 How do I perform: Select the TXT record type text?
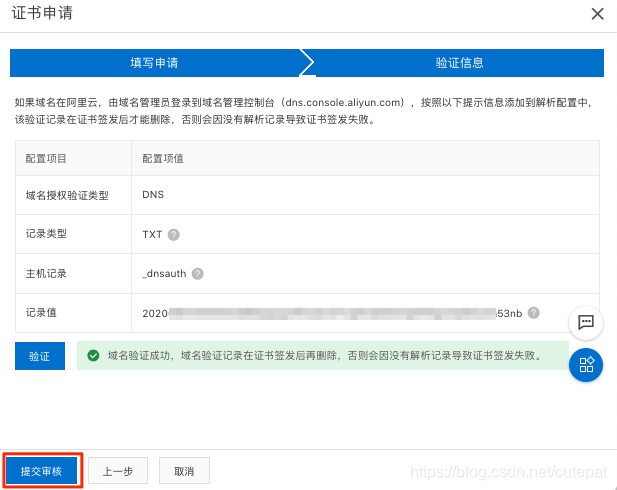pyautogui.click(x=152, y=235)
